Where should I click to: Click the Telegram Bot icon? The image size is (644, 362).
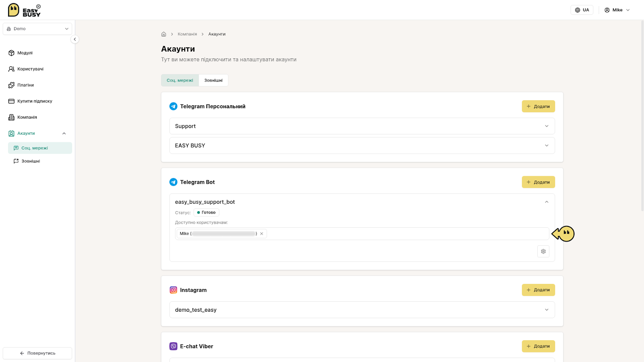click(x=173, y=182)
